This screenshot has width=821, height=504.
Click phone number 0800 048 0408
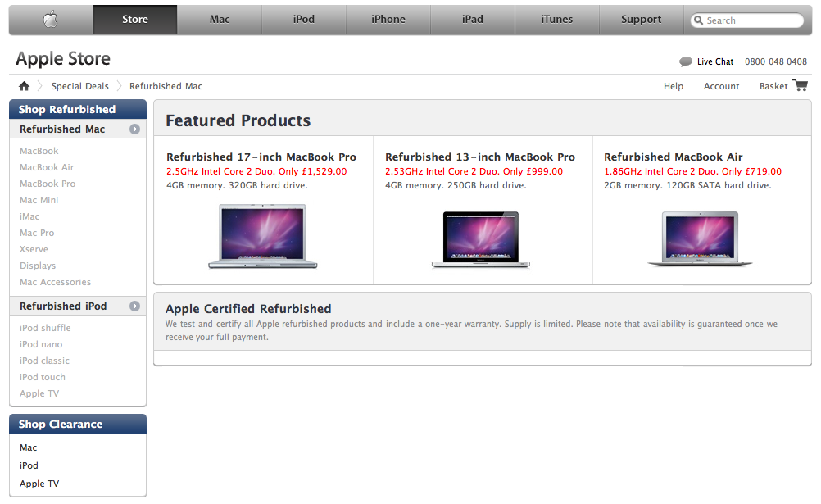[x=775, y=61]
